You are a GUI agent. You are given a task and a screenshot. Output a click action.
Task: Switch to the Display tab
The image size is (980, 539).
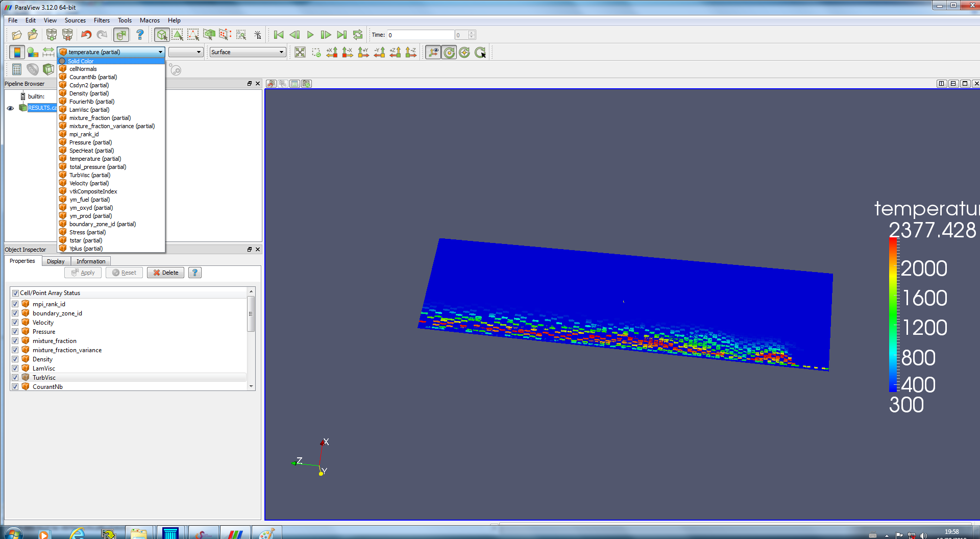tap(56, 261)
